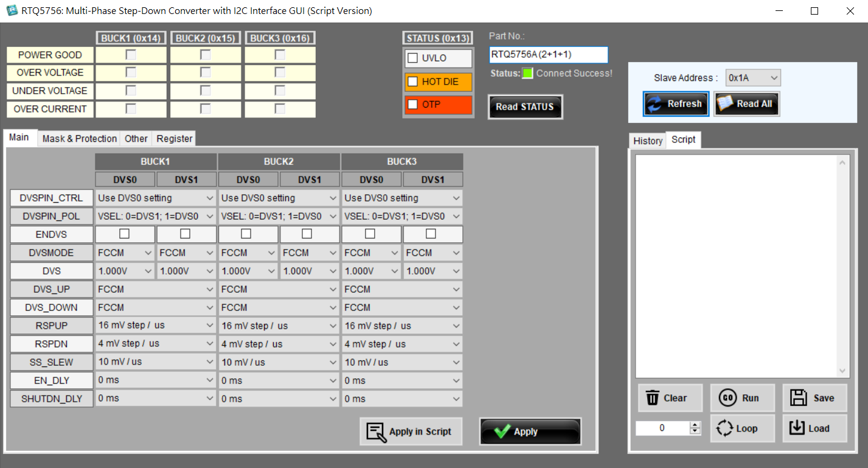Toggle the HOT DIE checkbox

tap(413, 82)
